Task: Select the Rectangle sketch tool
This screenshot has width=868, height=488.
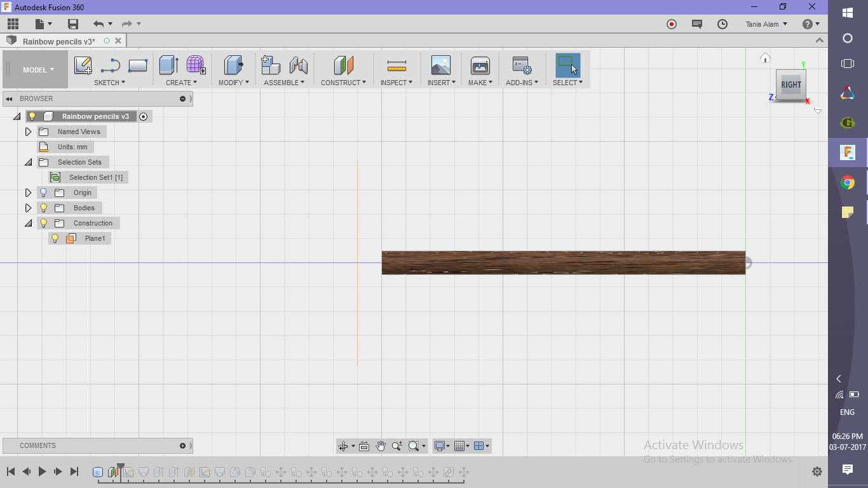Action: pos(138,65)
